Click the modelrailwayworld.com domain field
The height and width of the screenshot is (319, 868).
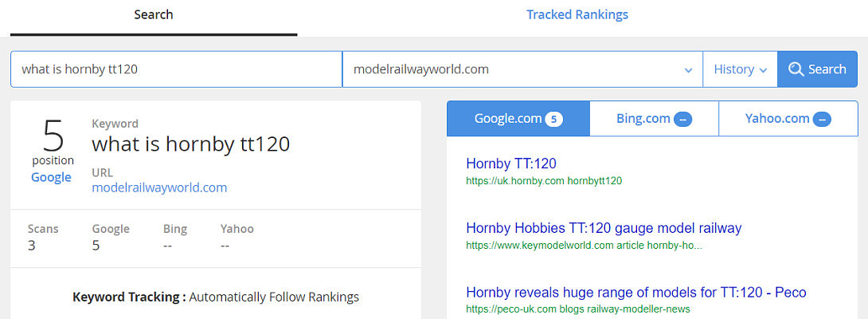pyautogui.click(x=510, y=69)
